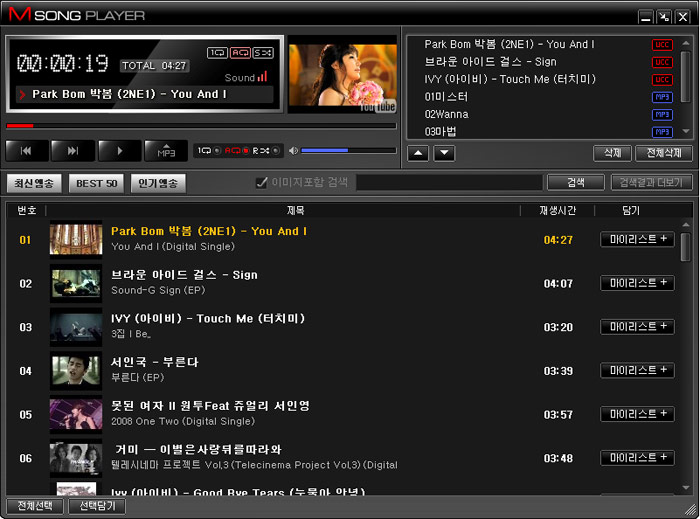This screenshot has width=700, height=519.
Task: Move playlist item down arrow
Action: pyautogui.click(x=444, y=153)
